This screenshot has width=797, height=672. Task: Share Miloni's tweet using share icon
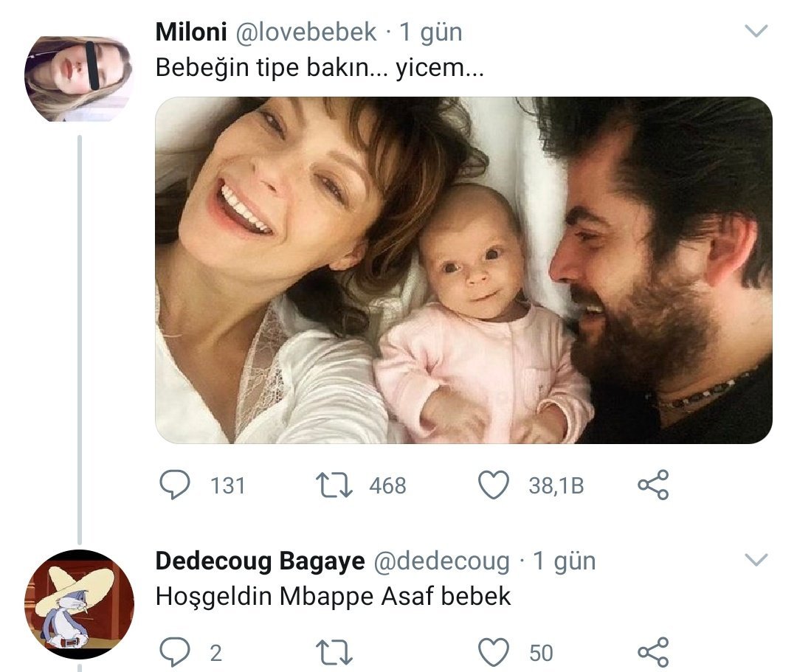pyautogui.click(x=652, y=485)
